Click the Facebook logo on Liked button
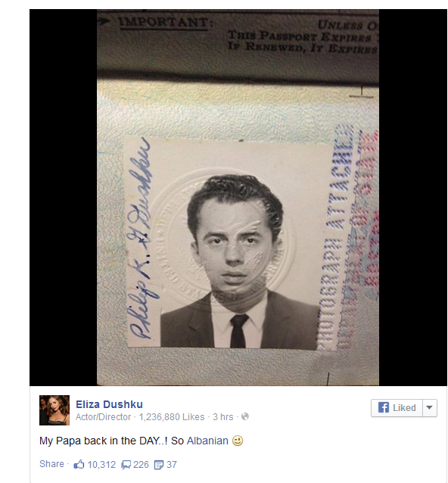 coord(384,407)
